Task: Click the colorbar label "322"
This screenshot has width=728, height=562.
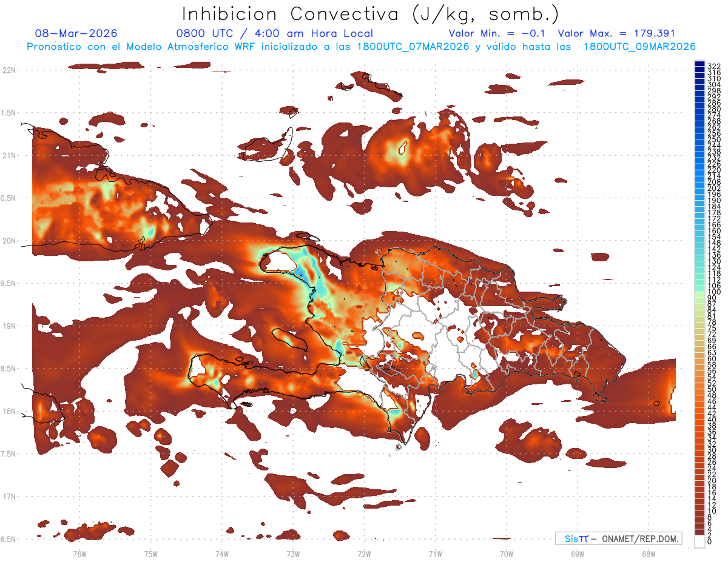Action: 713,65
